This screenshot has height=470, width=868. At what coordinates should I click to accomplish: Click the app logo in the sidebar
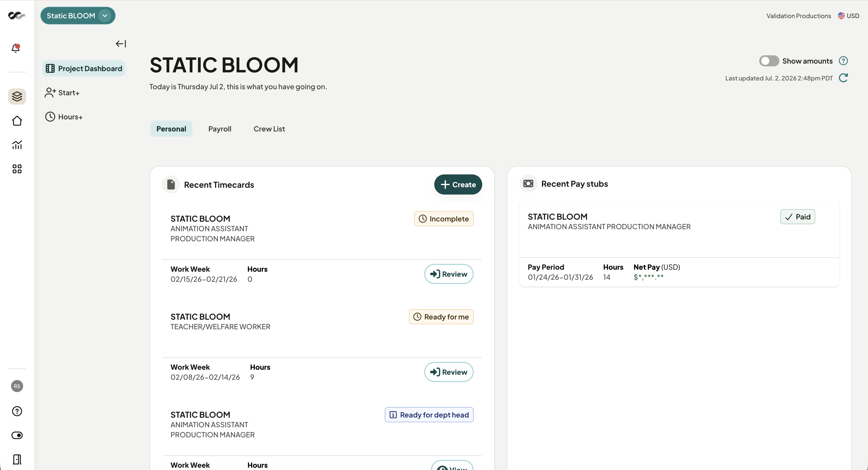click(17, 16)
